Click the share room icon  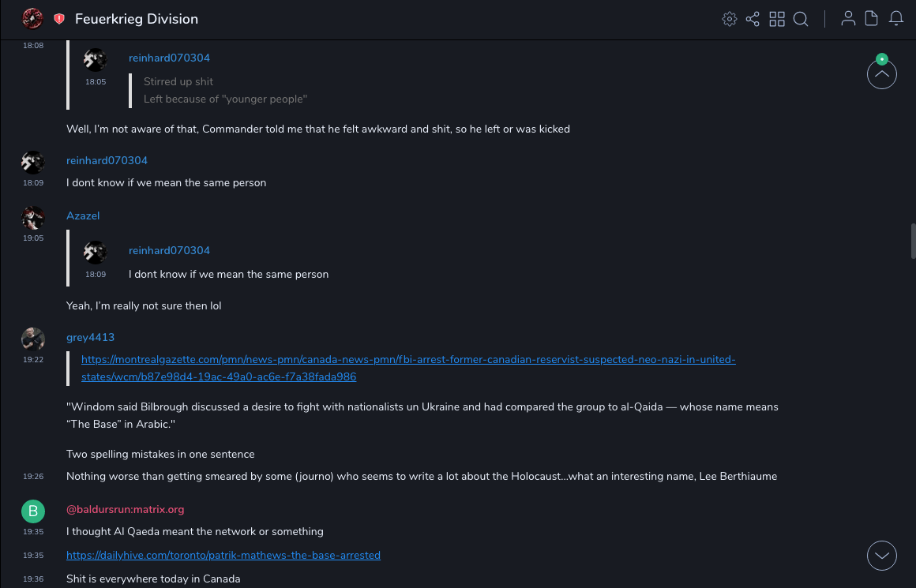[753, 19]
